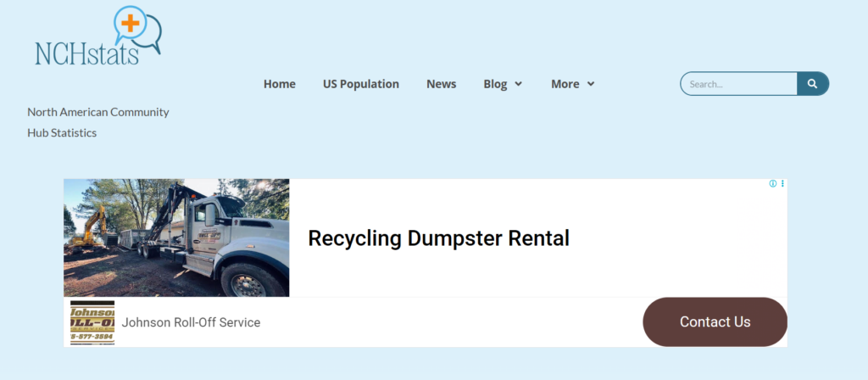Viewport: 868px width, 380px height.
Task: Click the Johnson Roll-Off Service advertiser name
Action: pos(191,322)
